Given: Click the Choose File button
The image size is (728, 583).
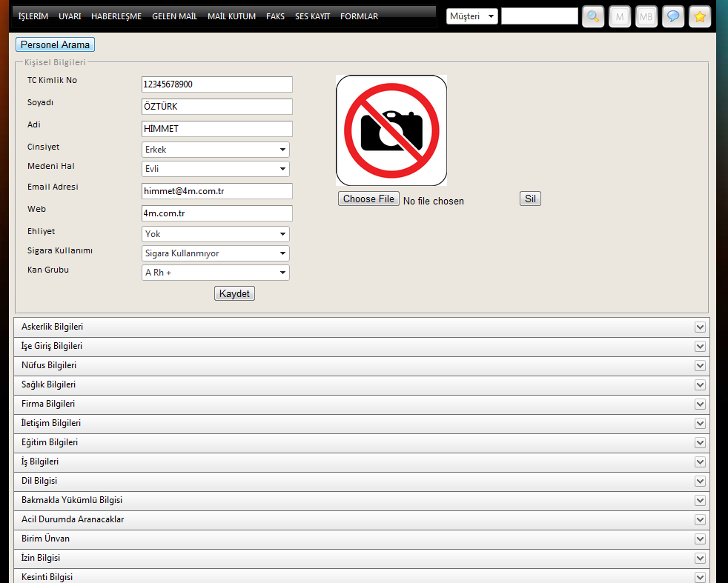Looking at the screenshot, I should pos(368,199).
